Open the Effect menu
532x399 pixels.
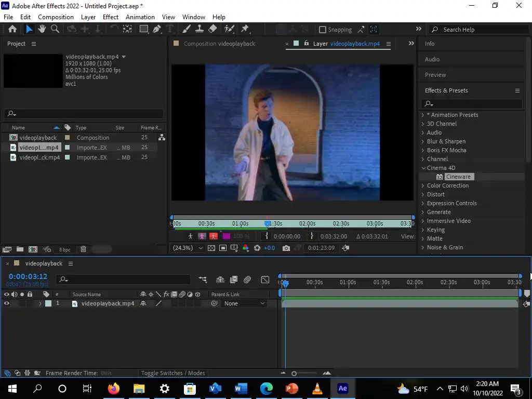[111, 17]
